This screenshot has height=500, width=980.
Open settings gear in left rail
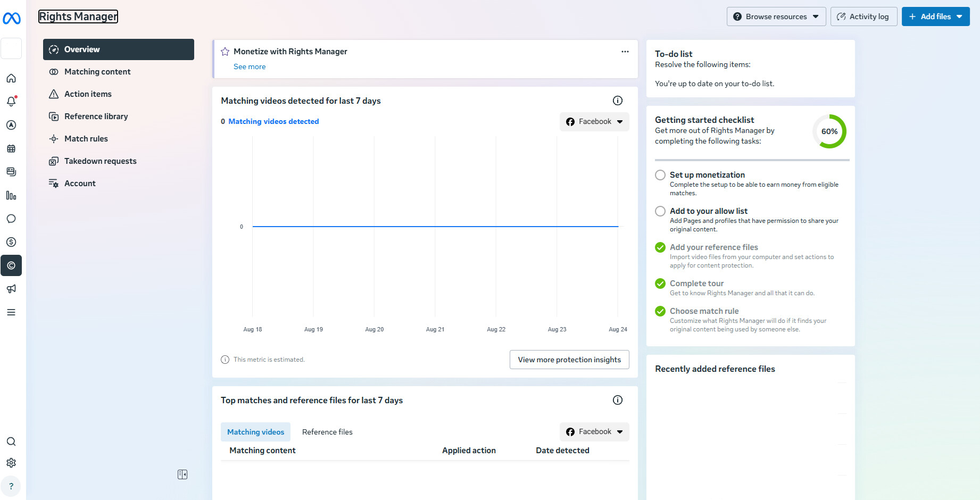point(11,463)
